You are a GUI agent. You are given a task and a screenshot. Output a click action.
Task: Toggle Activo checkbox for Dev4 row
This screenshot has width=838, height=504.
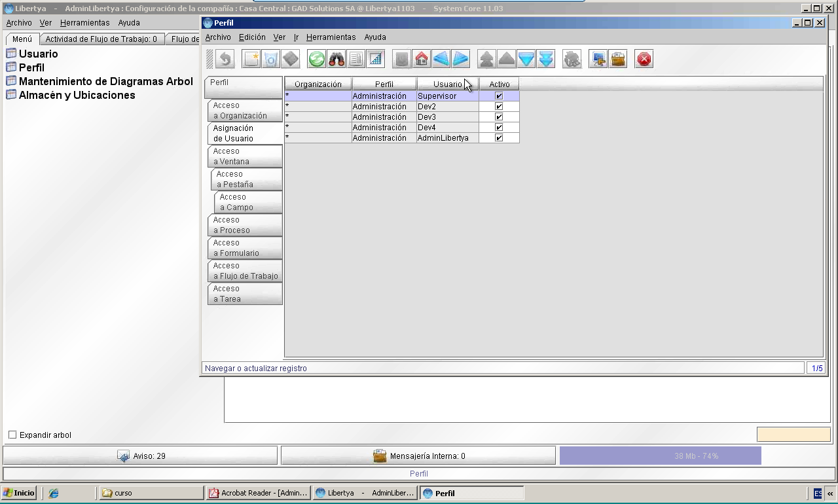(x=499, y=127)
